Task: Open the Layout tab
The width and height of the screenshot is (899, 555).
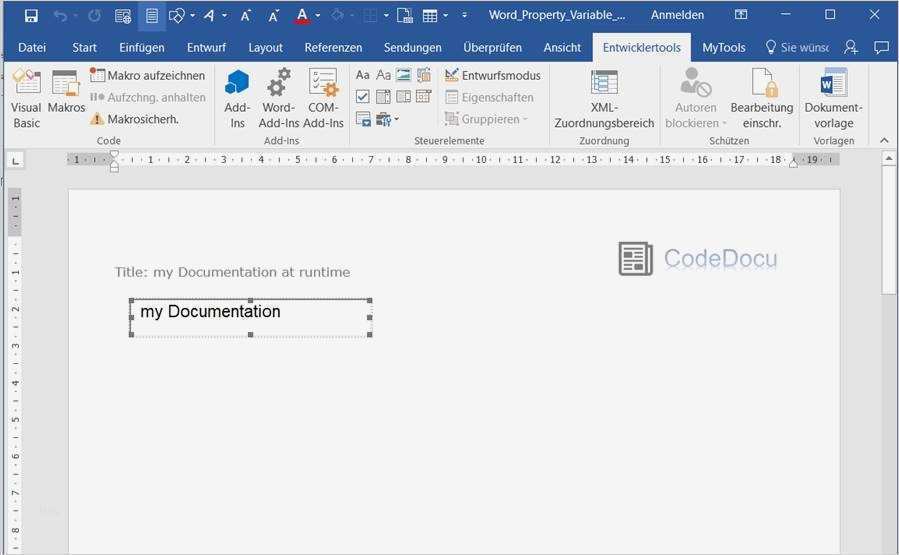Action: pyautogui.click(x=265, y=48)
